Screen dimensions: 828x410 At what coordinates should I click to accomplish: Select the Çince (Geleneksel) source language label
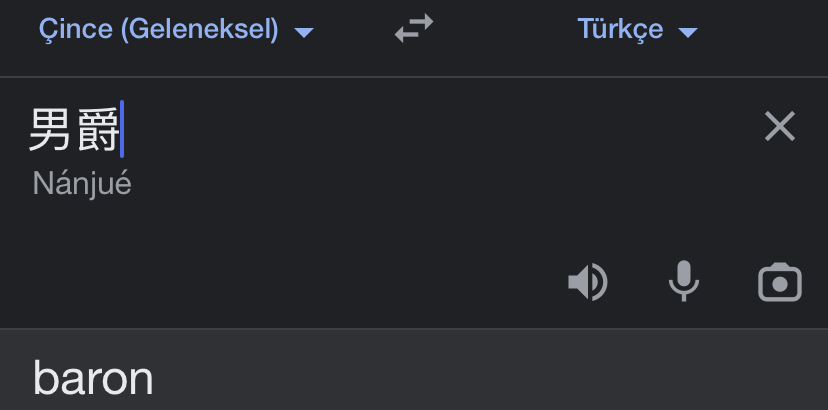click(x=159, y=29)
